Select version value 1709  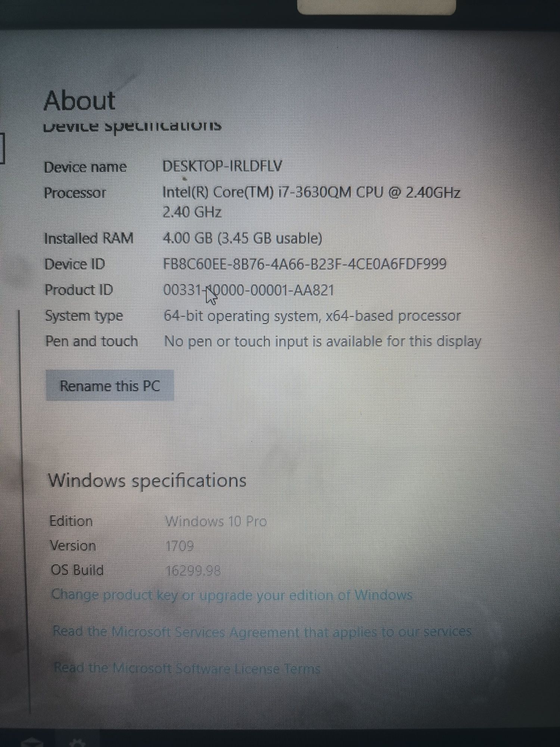(180, 546)
